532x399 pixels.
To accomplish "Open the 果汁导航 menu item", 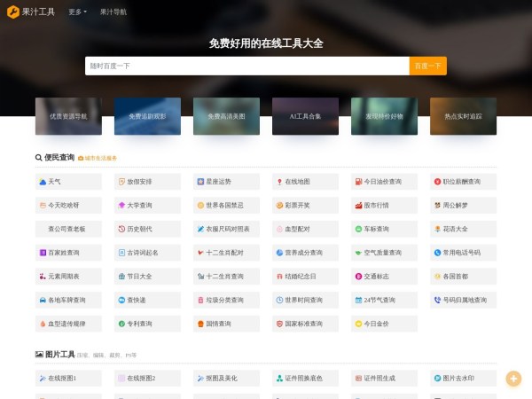I will [113, 12].
